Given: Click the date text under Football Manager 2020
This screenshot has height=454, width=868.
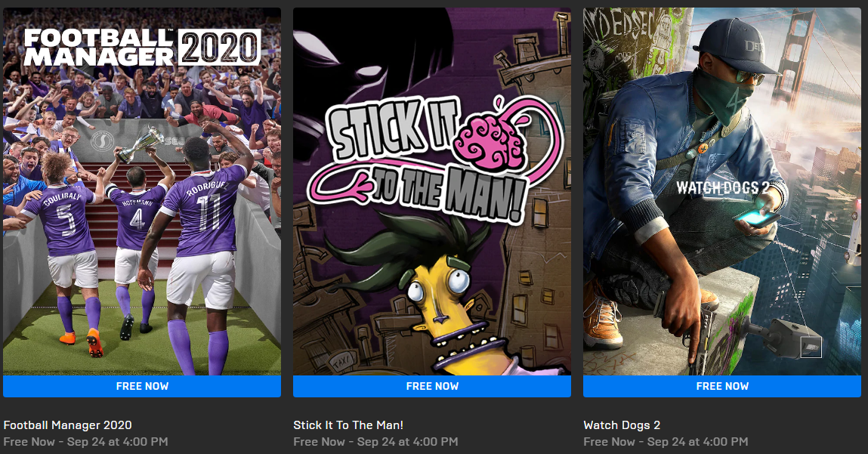Looking at the screenshot, I should [86, 441].
